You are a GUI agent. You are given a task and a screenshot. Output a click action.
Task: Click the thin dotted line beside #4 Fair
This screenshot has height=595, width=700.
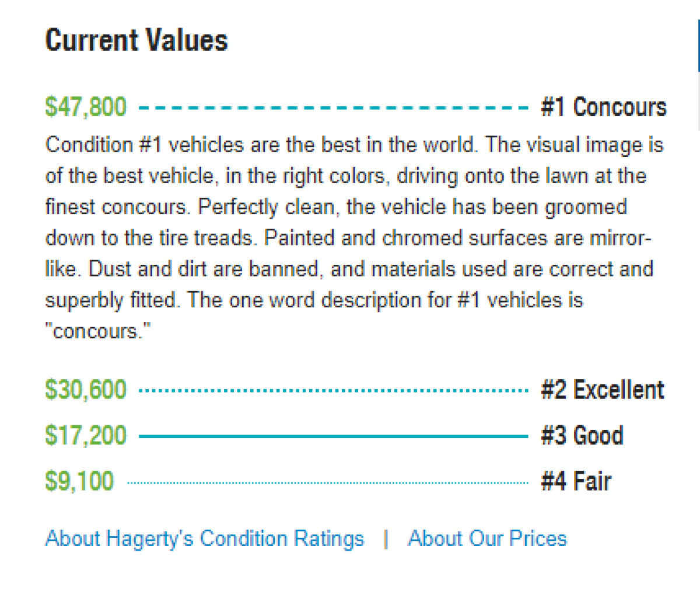click(x=328, y=483)
